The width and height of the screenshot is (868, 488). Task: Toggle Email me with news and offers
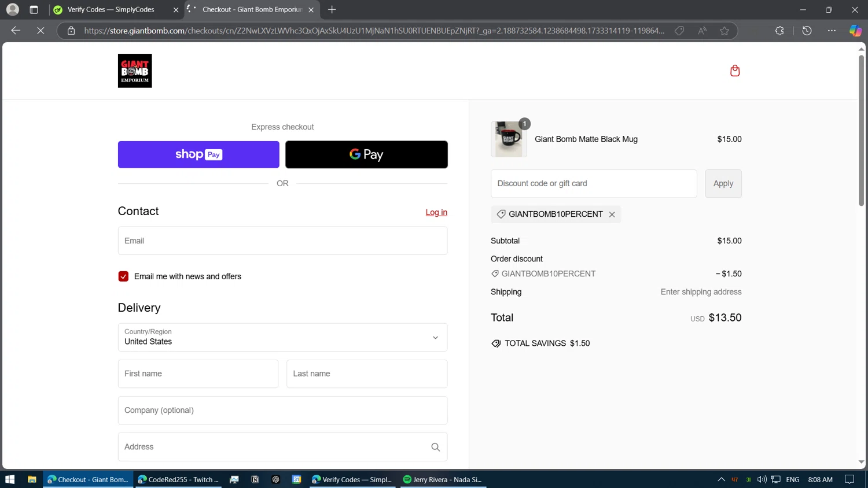[123, 276]
